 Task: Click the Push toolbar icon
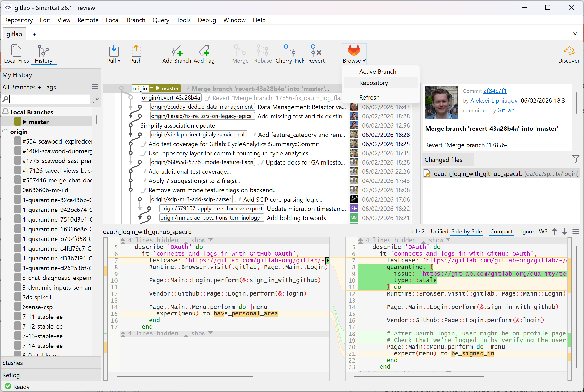tap(136, 54)
